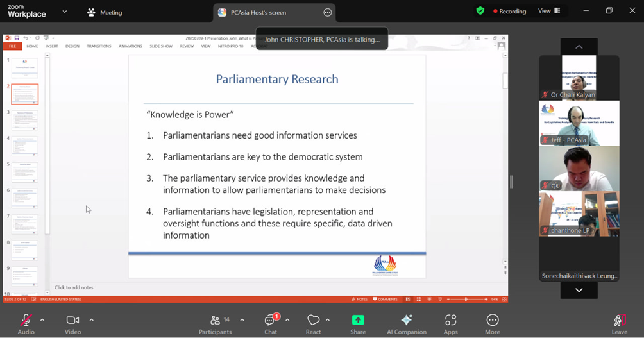This screenshot has width=644, height=338.
Task: Click the green encryption shield icon
Action: coord(480,11)
